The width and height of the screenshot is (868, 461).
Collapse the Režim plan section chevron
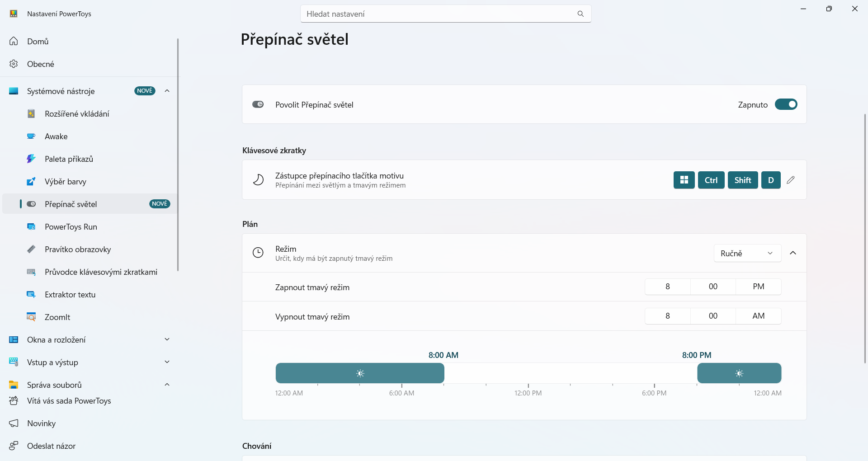[x=793, y=253]
